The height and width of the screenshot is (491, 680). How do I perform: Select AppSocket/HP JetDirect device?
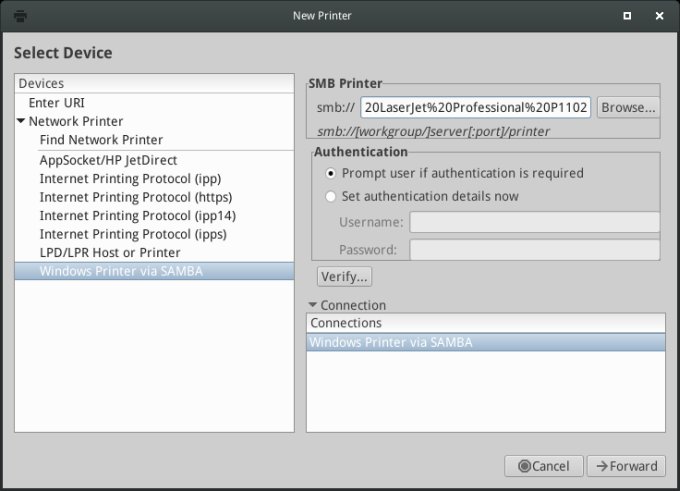point(108,159)
